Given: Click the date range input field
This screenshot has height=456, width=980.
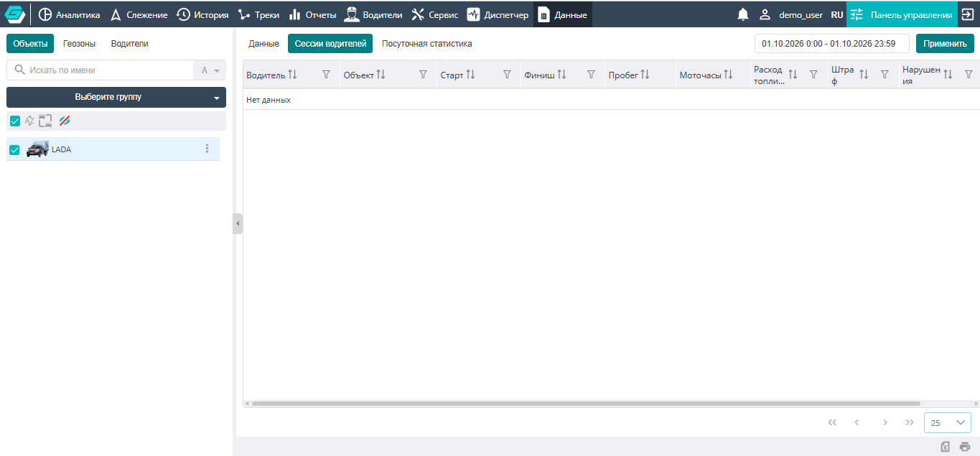Looking at the screenshot, I should point(832,44).
